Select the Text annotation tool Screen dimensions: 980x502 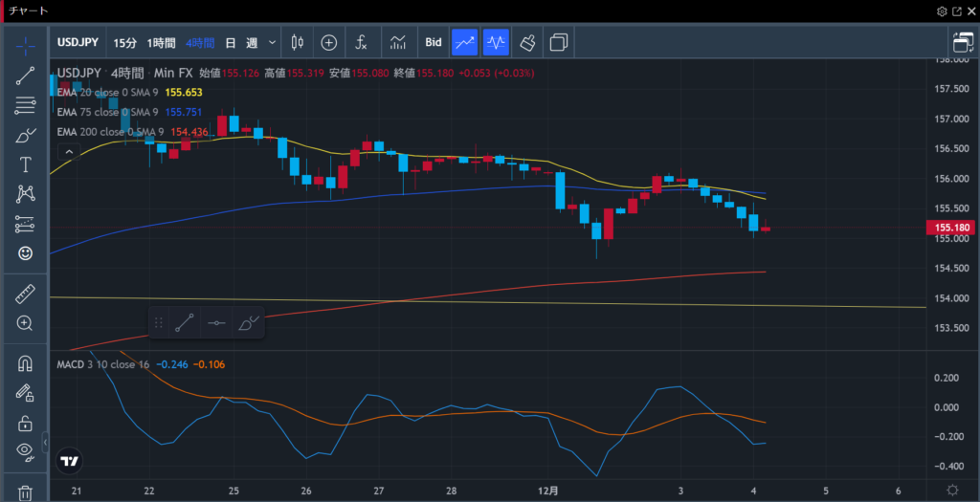click(25, 164)
